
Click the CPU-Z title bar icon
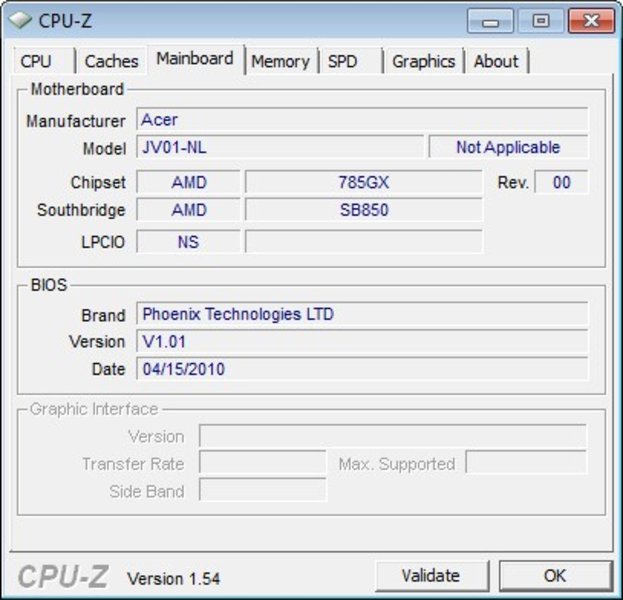tap(20, 20)
